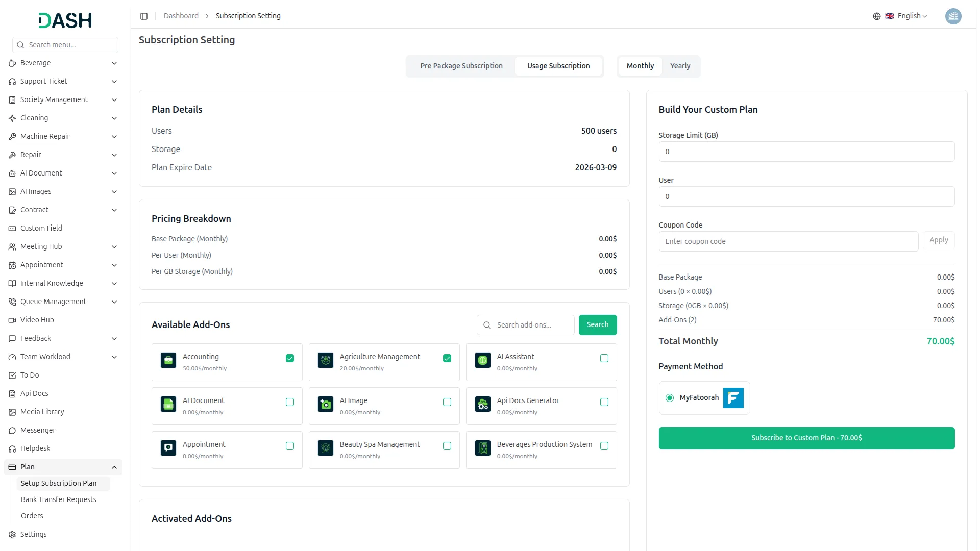Screen dimensions: 980x551
Task: Click the MyFatoorah payment logo
Action: pos(733,398)
